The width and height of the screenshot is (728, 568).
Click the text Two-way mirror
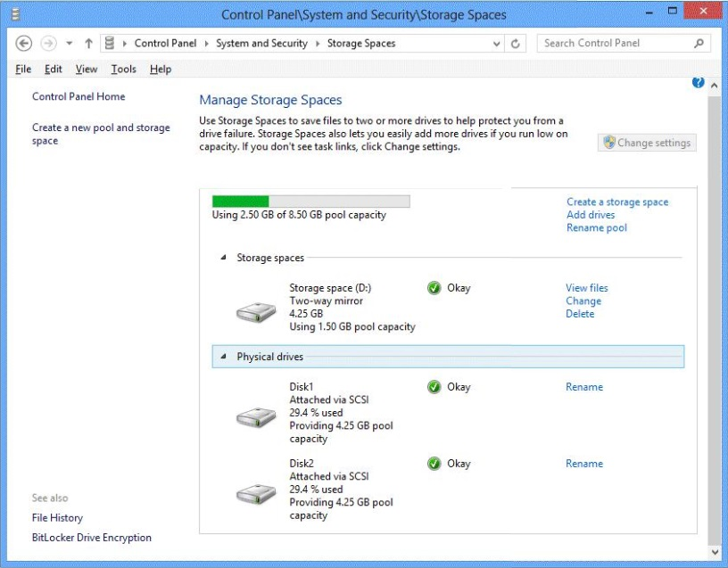click(326, 300)
